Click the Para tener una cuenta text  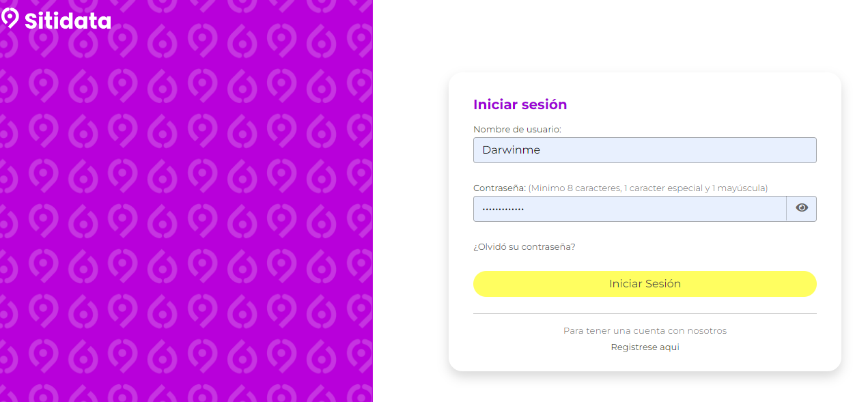(x=645, y=330)
